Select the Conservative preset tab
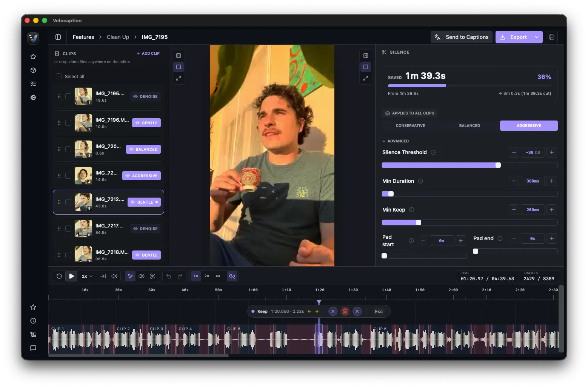The height and width of the screenshot is (388, 588). click(x=410, y=125)
